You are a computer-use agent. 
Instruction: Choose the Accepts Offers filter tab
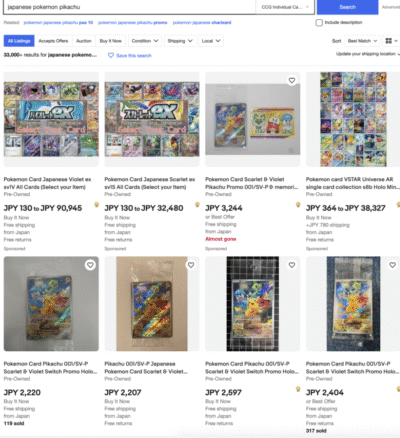pos(53,41)
